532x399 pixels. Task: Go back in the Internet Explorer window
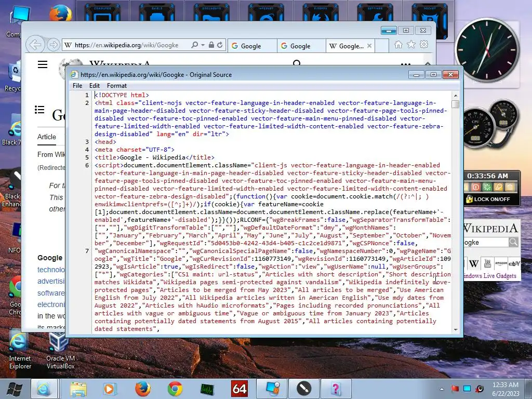pyautogui.click(x=35, y=45)
